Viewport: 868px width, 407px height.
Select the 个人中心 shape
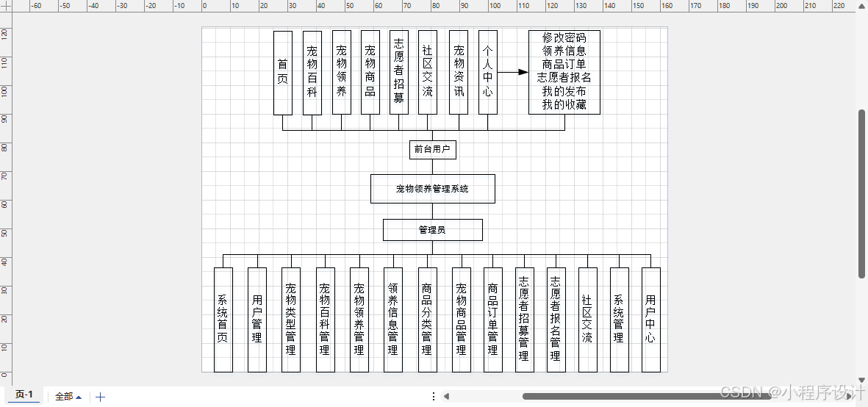[488, 73]
